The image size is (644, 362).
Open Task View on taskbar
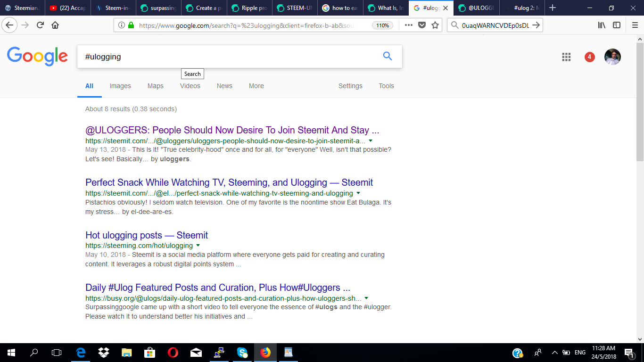tap(57, 353)
